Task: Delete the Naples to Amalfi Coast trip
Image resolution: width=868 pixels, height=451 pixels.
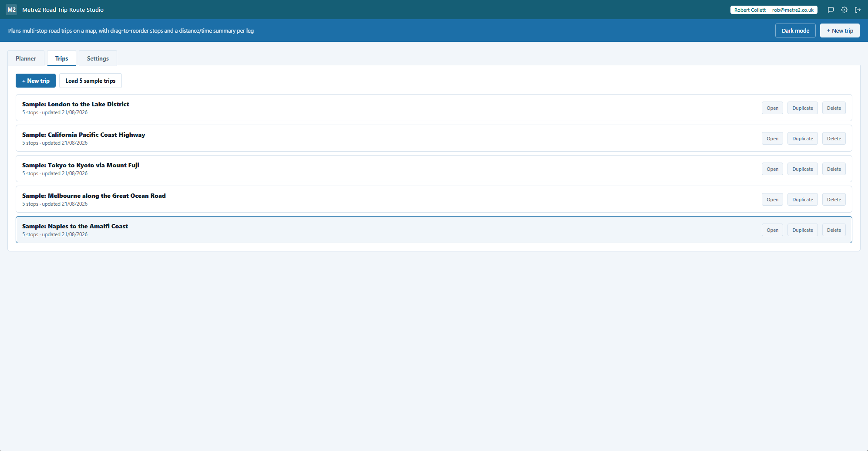Action: 834,230
